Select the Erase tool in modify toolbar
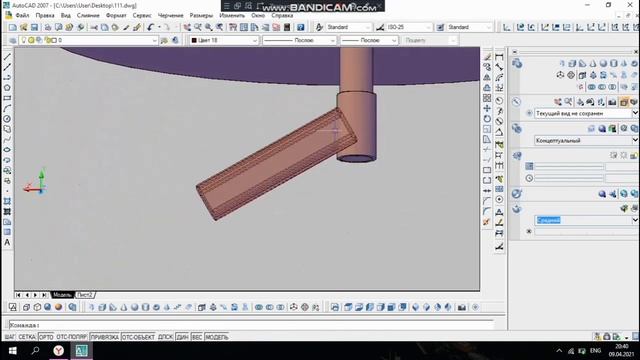640x360 pixels. pos(487,56)
